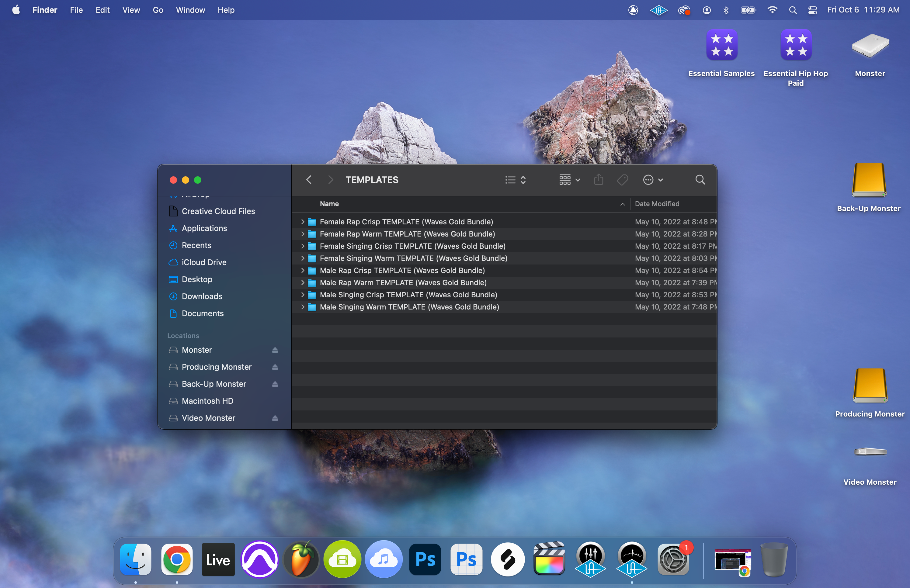This screenshot has height=588, width=910.
Task: Click the Finder search magnifier icon
Action: (x=700, y=180)
